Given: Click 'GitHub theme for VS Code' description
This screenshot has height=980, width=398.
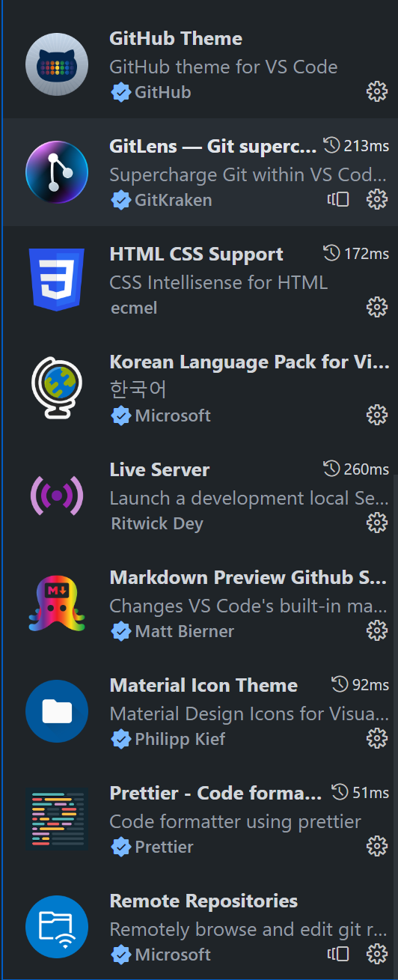Looking at the screenshot, I should click(x=224, y=67).
